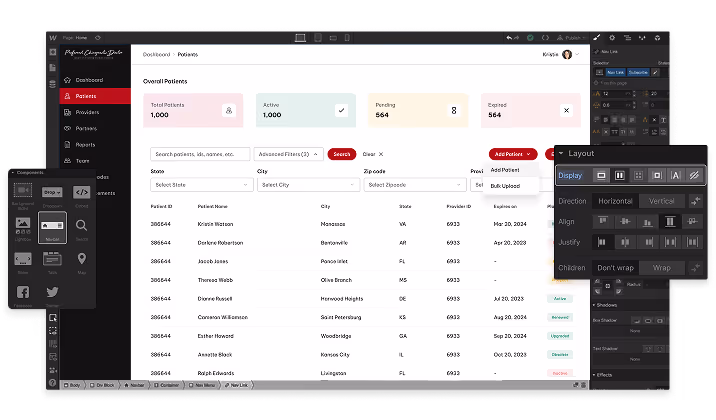Screen dimensions: 716x420
Task: Set flex direction to Horizontal
Action: coord(615,201)
